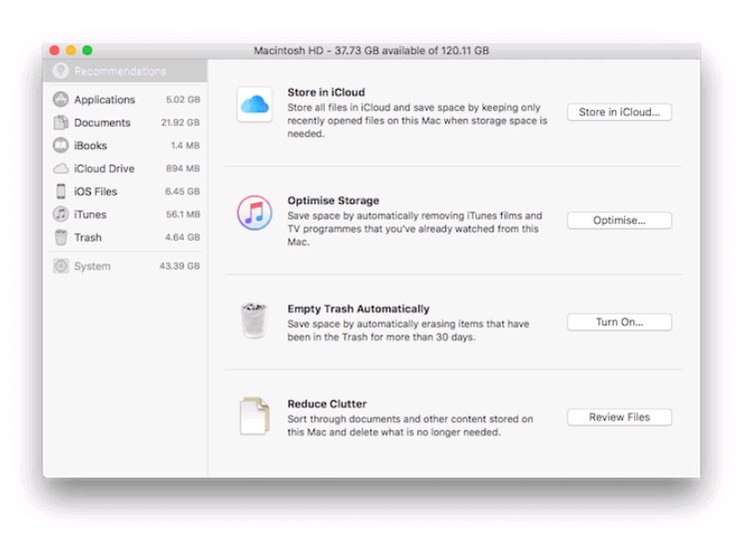The width and height of the screenshot is (749, 560).
Task: Click the Applications sidebar icon
Action: pos(61,99)
